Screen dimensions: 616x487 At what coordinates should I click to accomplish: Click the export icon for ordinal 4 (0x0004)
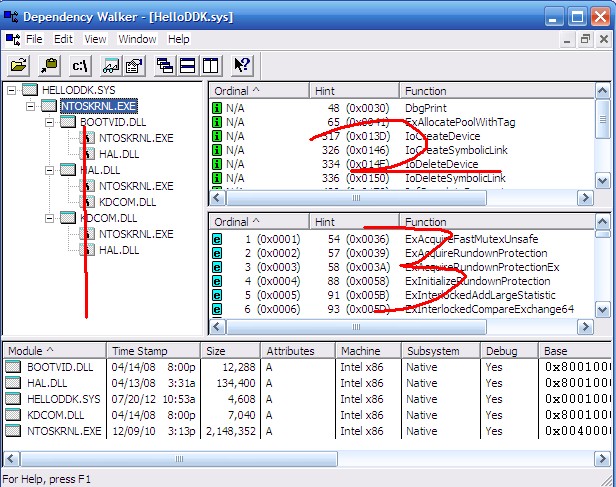[216, 281]
